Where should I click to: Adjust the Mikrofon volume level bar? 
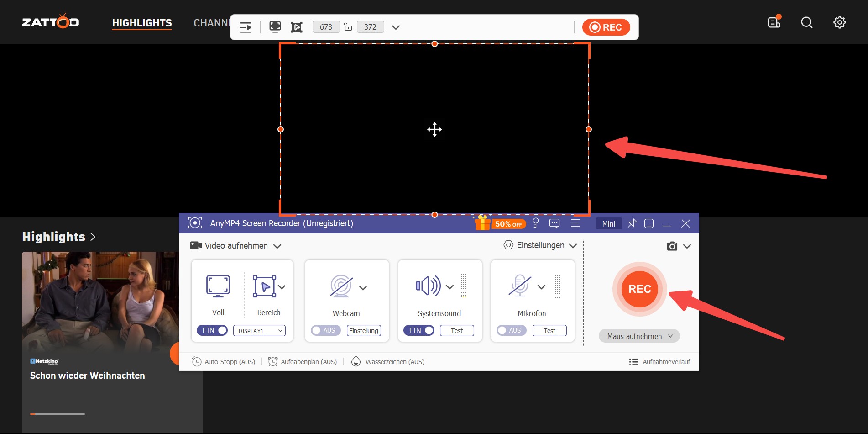pyautogui.click(x=558, y=286)
